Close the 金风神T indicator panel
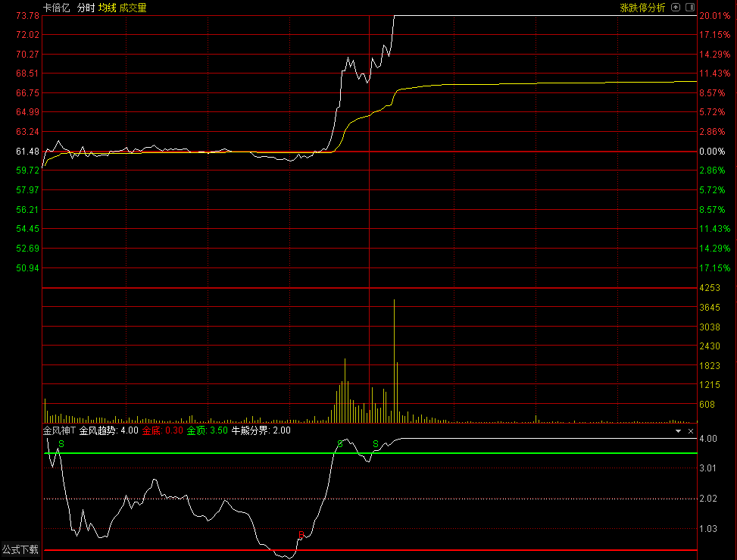 pos(691,431)
